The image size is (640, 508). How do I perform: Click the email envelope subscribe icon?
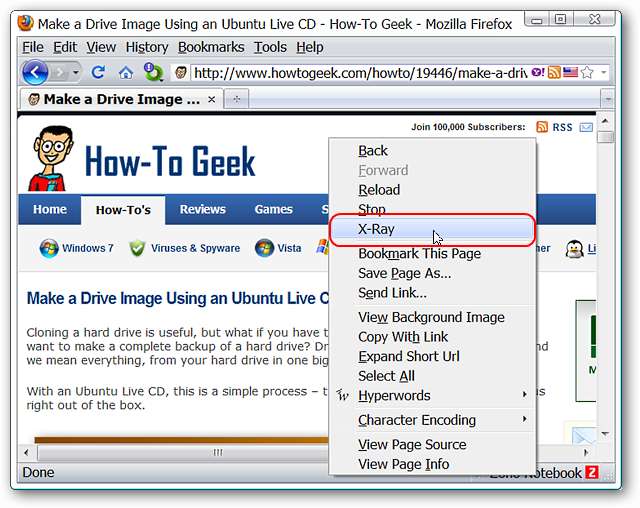click(586, 127)
